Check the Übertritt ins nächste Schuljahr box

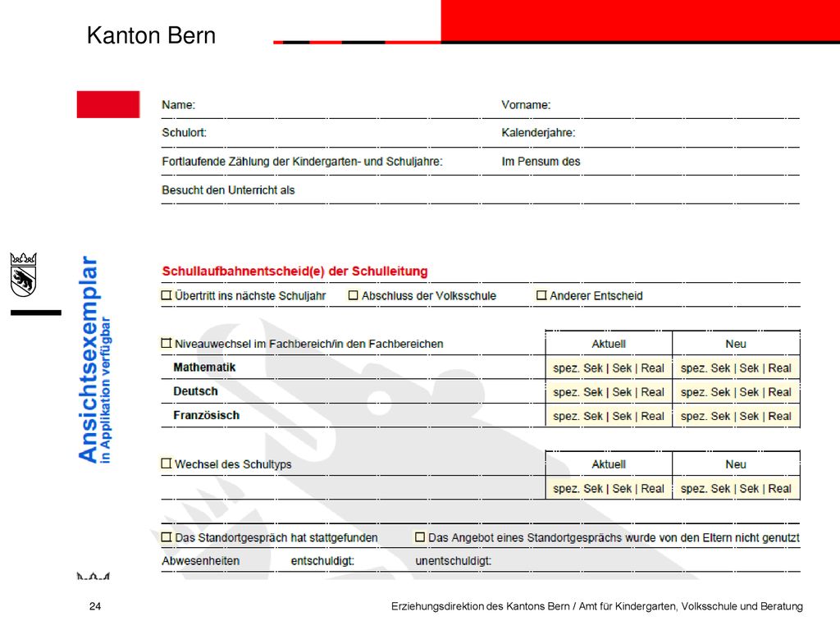(166, 295)
